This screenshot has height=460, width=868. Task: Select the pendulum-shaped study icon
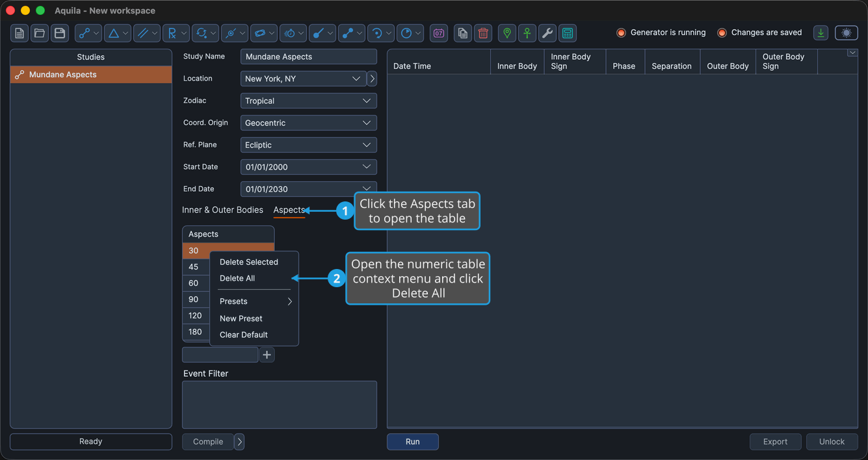tap(319, 33)
